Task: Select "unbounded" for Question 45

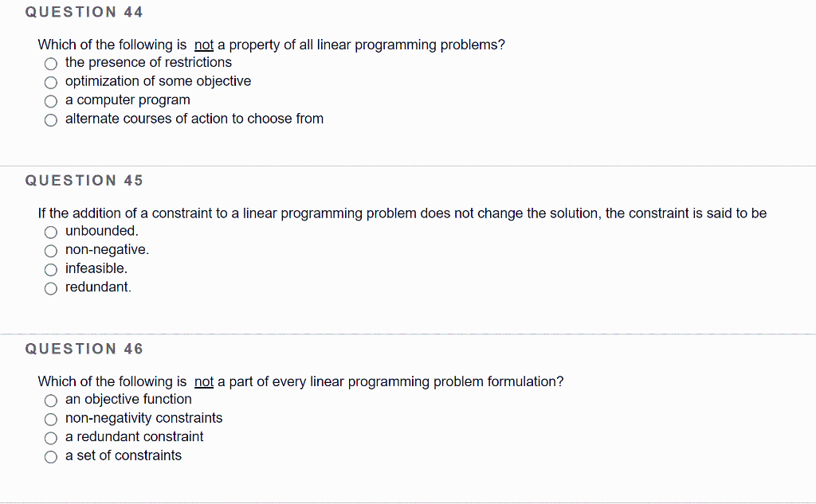Action: (x=50, y=232)
